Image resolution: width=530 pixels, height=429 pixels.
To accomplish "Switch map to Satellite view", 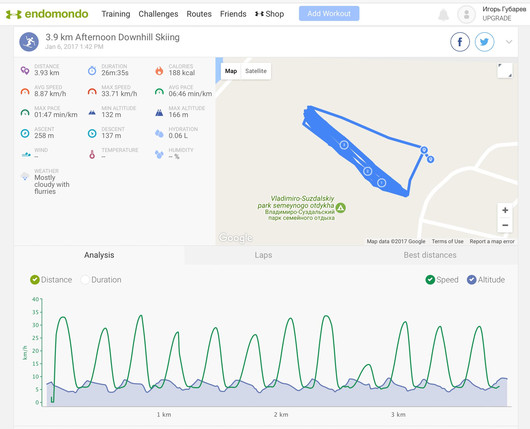I will [256, 71].
